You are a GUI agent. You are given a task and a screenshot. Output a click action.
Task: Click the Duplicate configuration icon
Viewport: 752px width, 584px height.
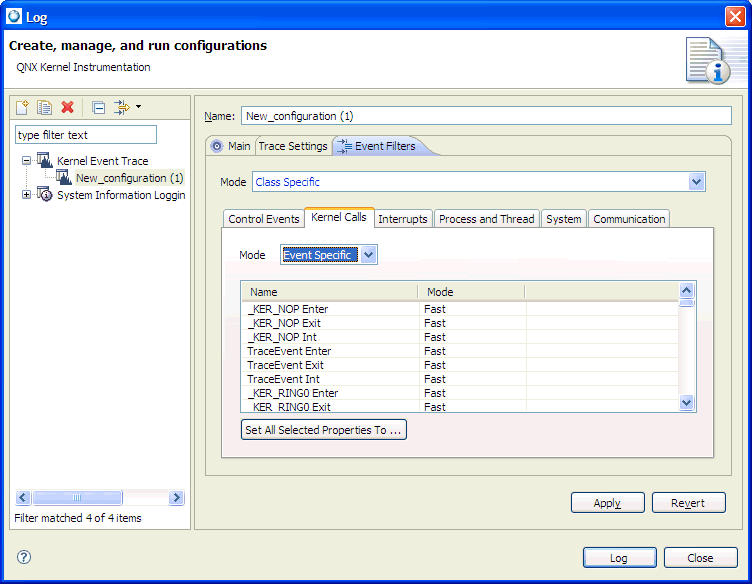tap(44, 107)
